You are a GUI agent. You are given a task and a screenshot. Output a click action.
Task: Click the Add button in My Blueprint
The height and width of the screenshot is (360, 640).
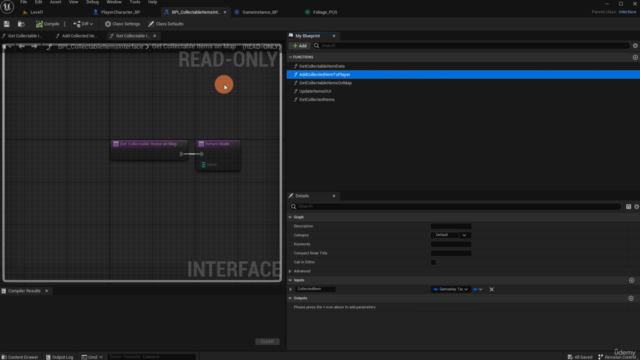300,46
